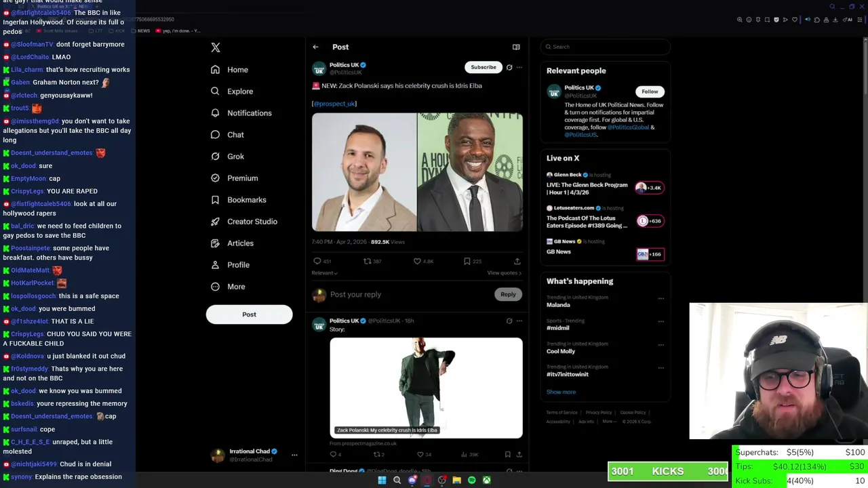Screen dimensions: 868x488
Task: Subscribe to Politics UK
Action: 484,67
